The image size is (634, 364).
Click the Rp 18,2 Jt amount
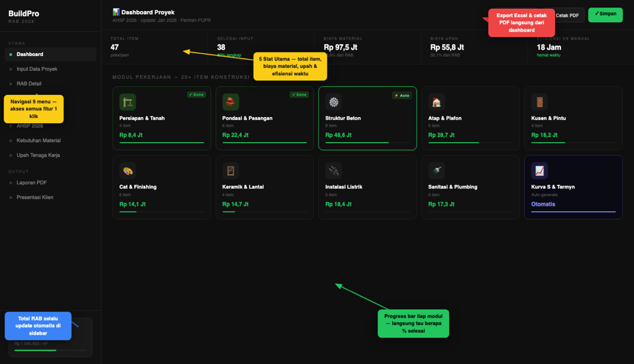tap(544, 135)
